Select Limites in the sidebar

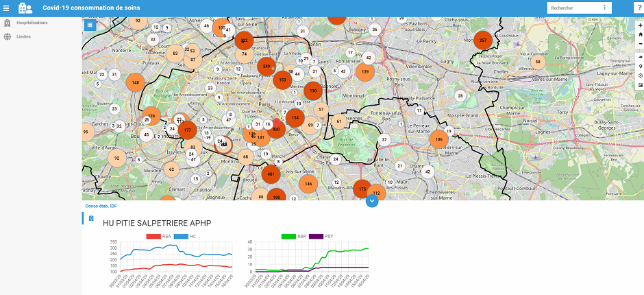pyautogui.click(x=23, y=36)
